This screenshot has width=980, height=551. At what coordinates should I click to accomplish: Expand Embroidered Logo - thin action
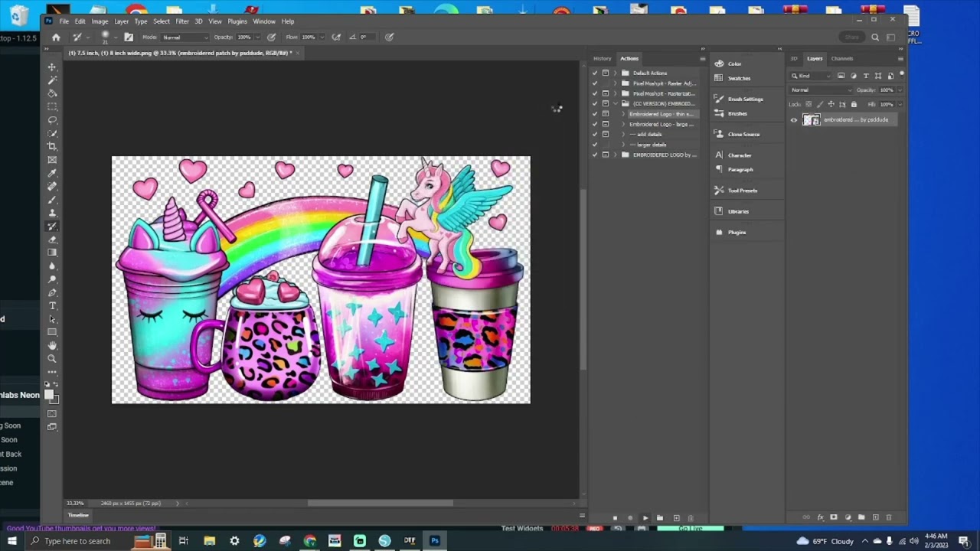[623, 114]
